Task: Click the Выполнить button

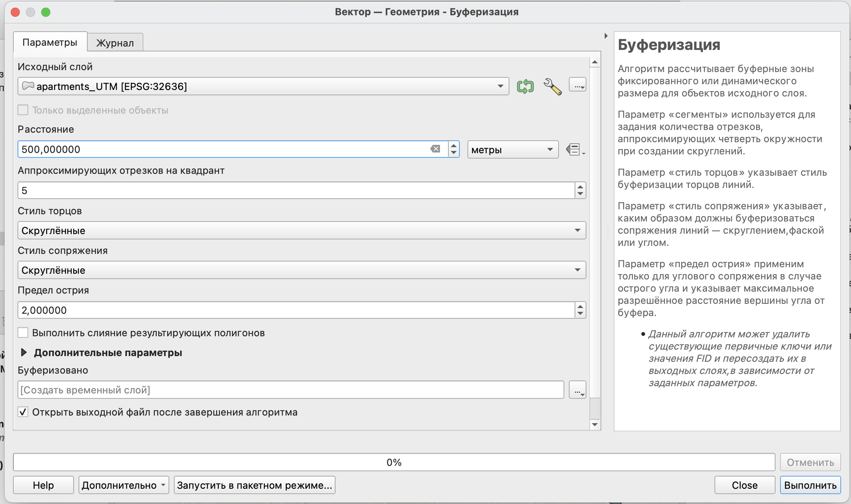Action: pyautogui.click(x=810, y=485)
